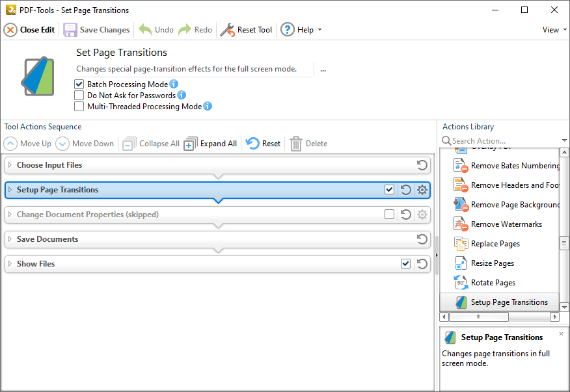Select Remove Bates Numbering action icon
Image resolution: width=570 pixels, height=392 pixels.
(x=461, y=166)
